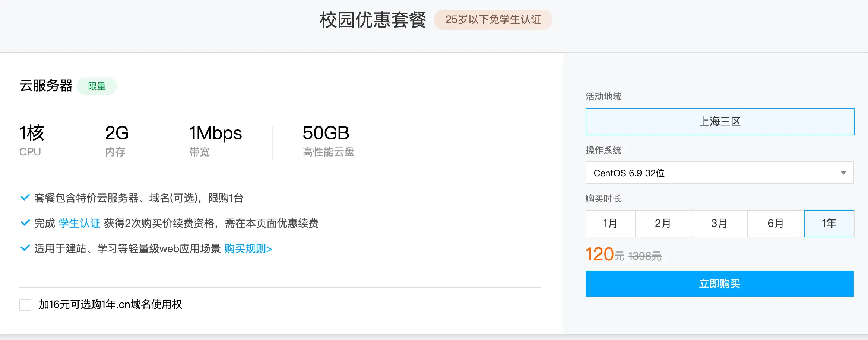Open the 购买规则 link
868x340 pixels.
[x=248, y=248]
